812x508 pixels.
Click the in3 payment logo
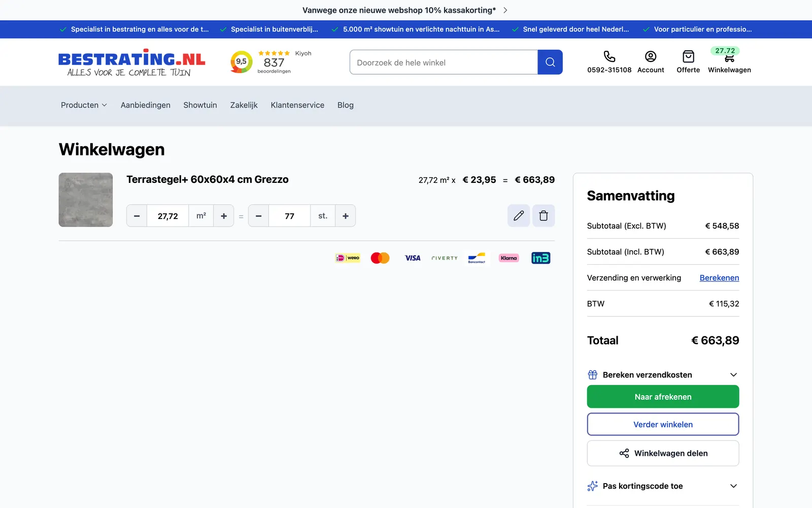tap(541, 258)
